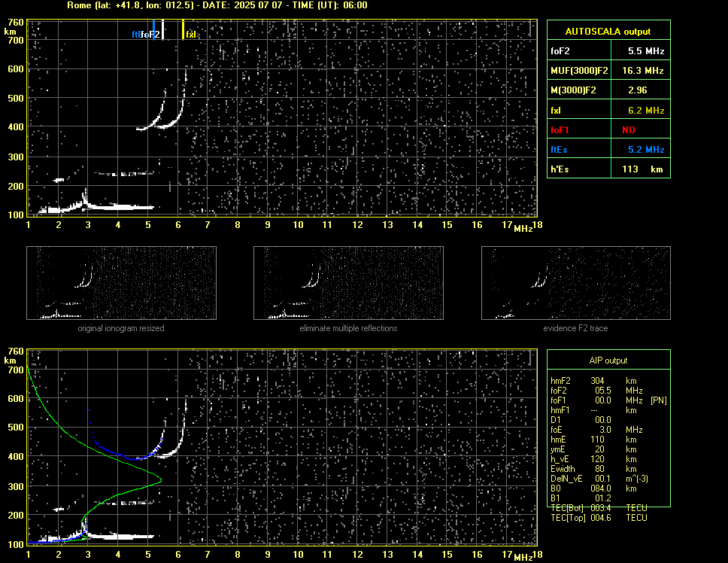This screenshot has width=728, height=563.
Task: Click the ymE value '20' in AIP output
Action: (599, 449)
